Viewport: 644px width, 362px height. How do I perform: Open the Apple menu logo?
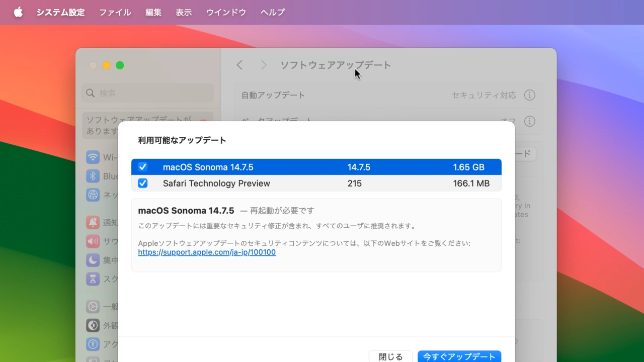[x=18, y=12]
